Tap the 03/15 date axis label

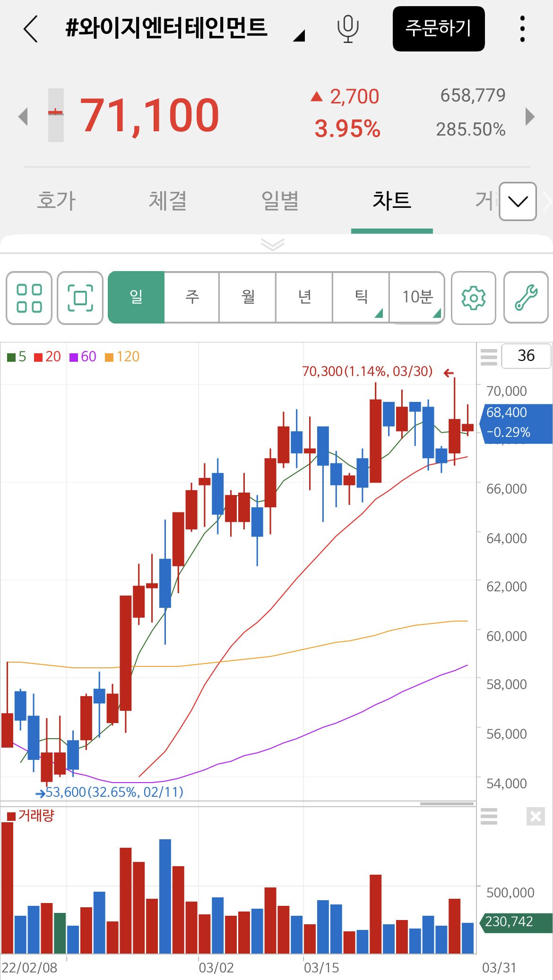pyautogui.click(x=321, y=968)
